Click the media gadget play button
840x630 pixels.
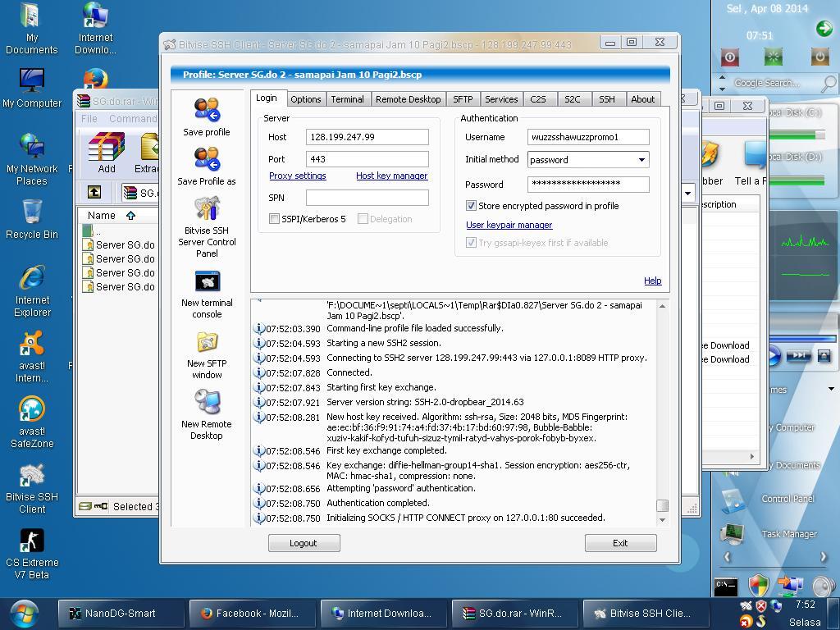(x=774, y=356)
